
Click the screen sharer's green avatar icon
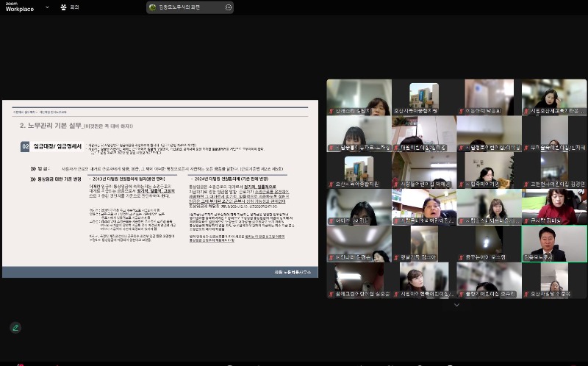(153, 7)
